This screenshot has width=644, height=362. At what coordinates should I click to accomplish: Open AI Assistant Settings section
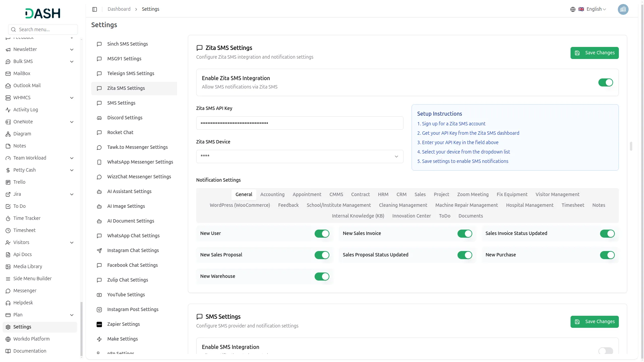point(134,192)
